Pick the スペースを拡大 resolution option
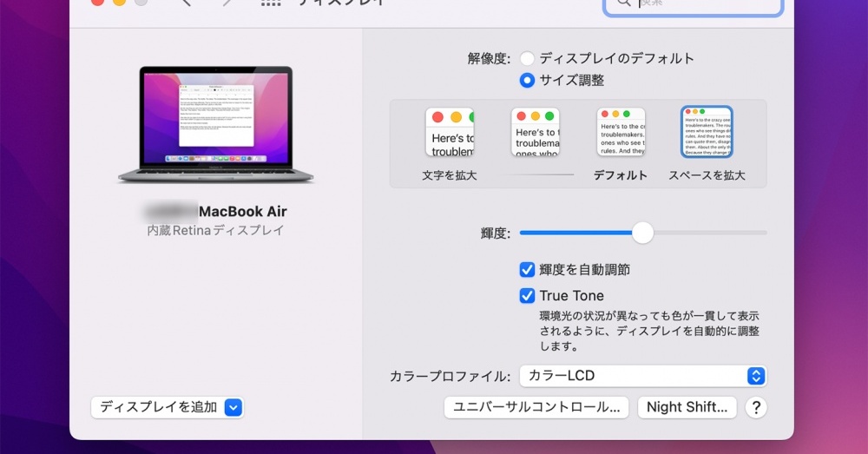868x454 pixels. (707, 132)
